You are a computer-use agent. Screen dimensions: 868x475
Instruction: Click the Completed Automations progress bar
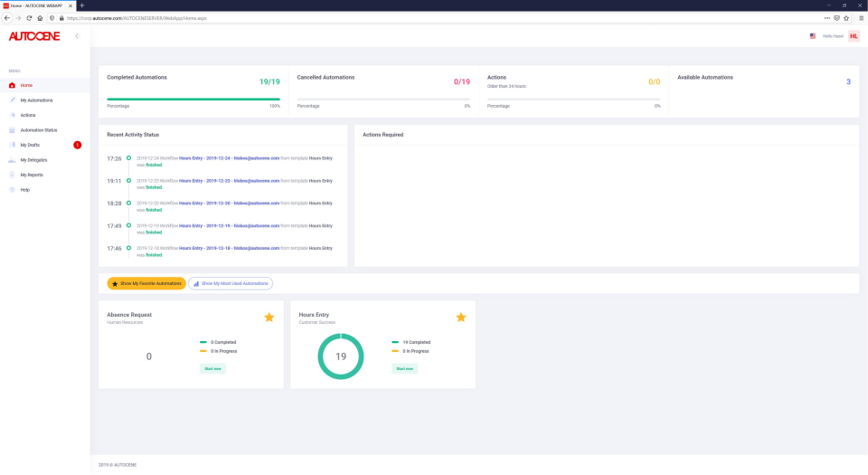[x=193, y=99]
